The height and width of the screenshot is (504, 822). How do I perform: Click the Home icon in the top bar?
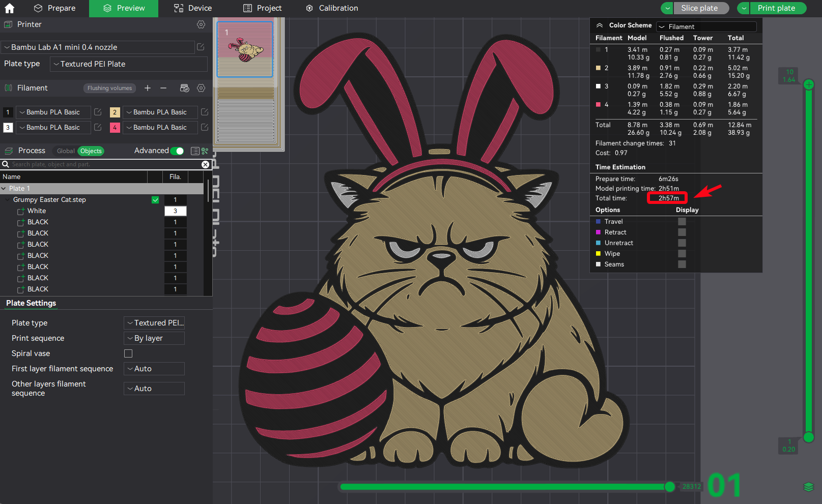[9, 8]
